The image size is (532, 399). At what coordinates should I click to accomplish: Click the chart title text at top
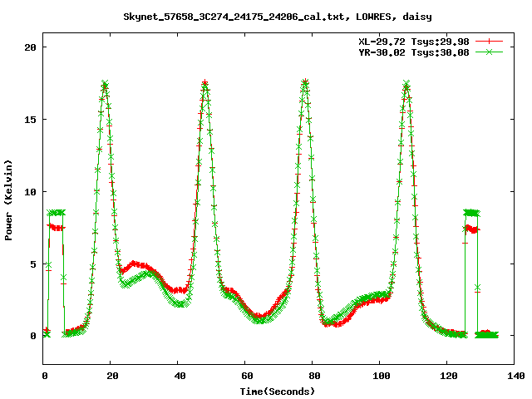(266, 16)
